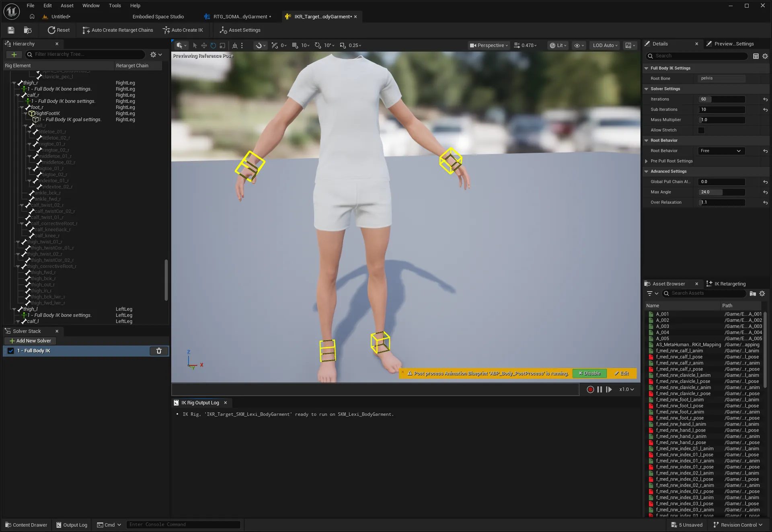Reset Sub Iterations to default value
772x532 pixels.
(x=766, y=110)
